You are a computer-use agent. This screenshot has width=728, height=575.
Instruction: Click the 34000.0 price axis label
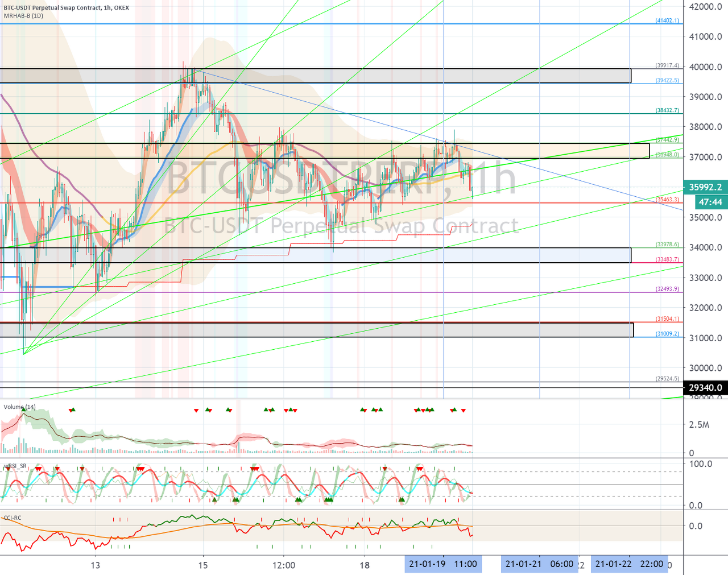coord(706,247)
